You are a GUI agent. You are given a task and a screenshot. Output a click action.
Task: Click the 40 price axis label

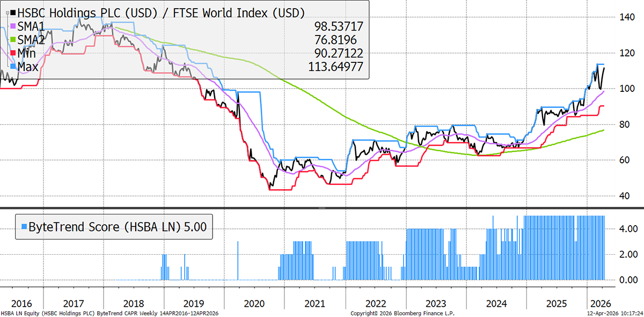[x=625, y=196]
